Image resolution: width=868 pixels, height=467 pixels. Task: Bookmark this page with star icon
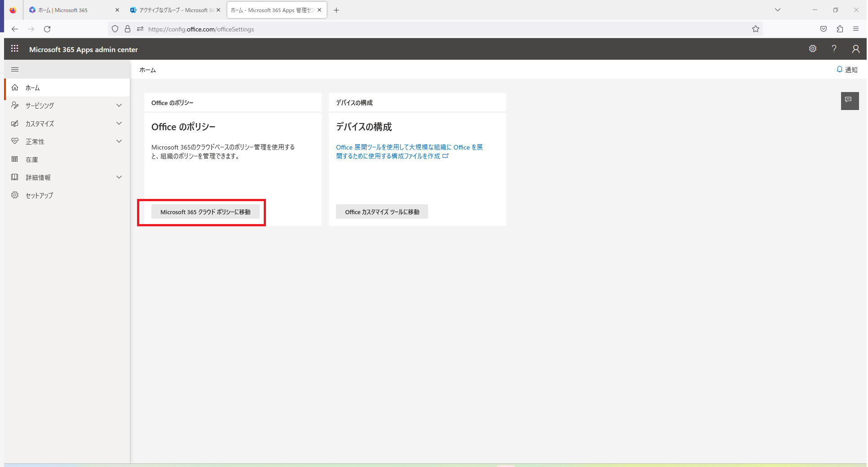(756, 29)
